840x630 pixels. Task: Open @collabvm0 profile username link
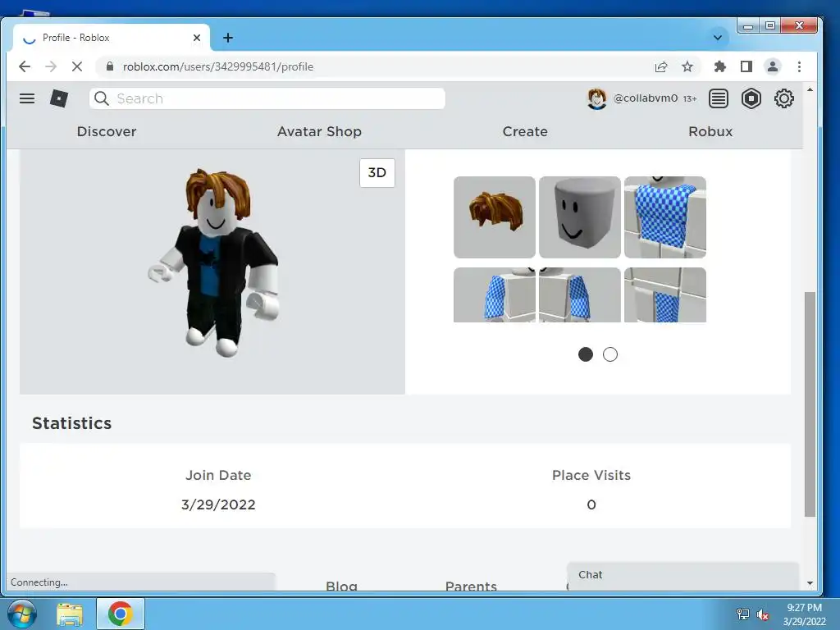645,98
